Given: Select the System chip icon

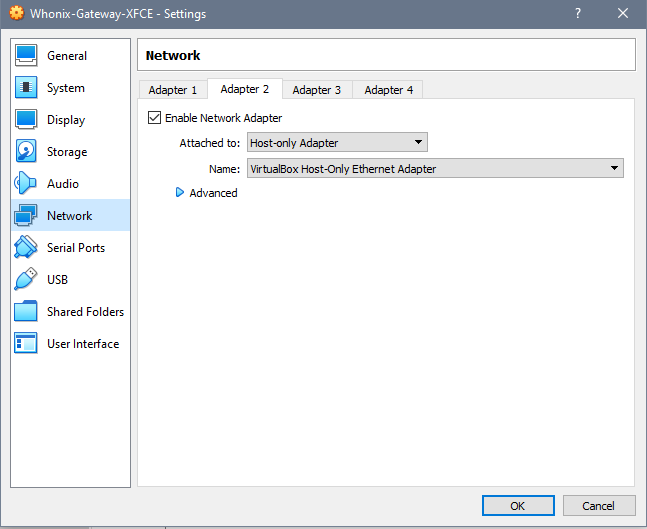Looking at the screenshot, I should point(27,88).
